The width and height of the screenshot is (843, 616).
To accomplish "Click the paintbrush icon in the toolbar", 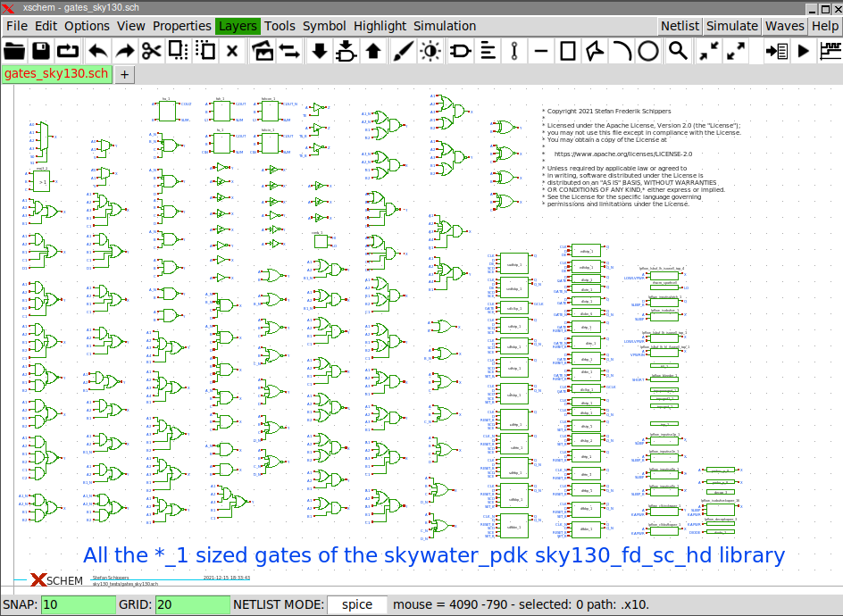I will pos(403,51).
